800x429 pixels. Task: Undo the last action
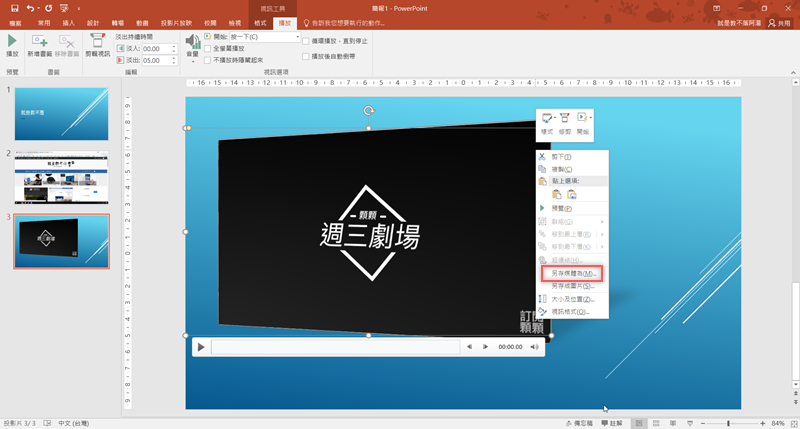pyautogui.click(x=30, y=8)
